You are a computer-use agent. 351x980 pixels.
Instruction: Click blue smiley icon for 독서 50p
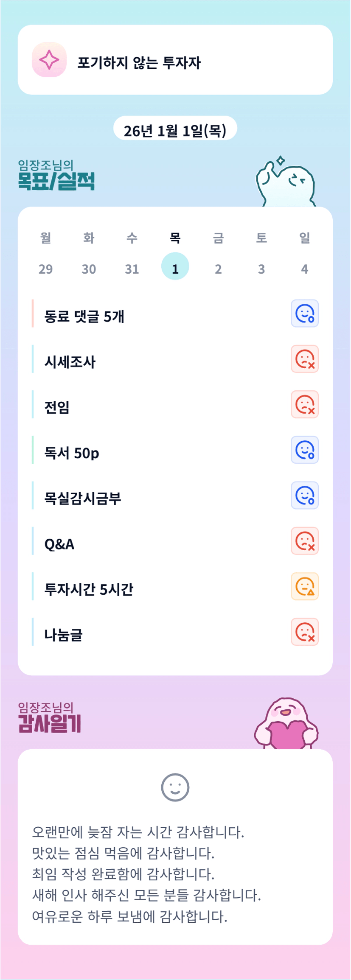(x=304, y=450)
